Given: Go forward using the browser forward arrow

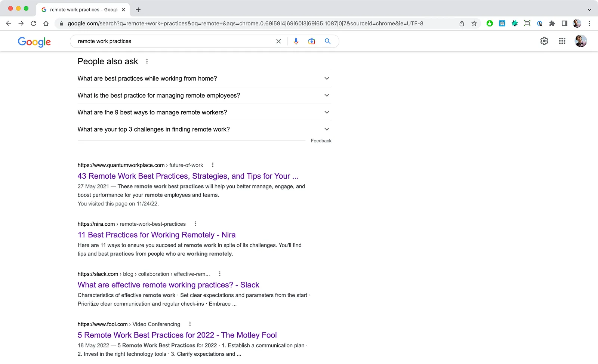Looking at the screenshot, I should point(21,24).
